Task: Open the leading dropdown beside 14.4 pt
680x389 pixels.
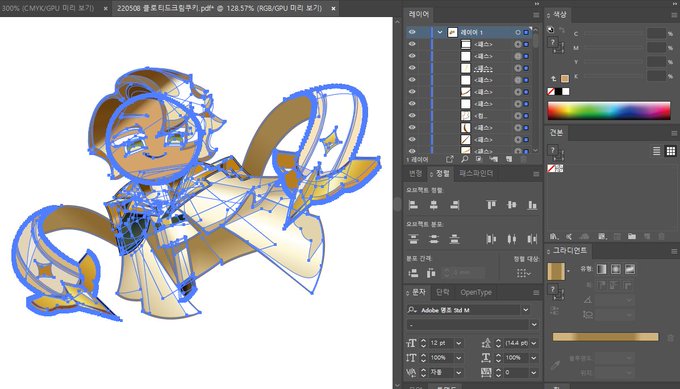Action: point(534,343)
